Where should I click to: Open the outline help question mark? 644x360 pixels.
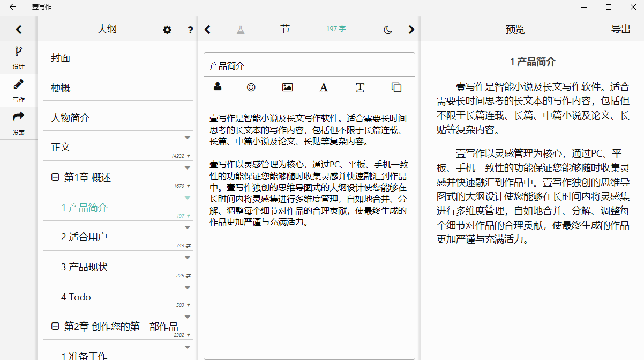click(190, 30)
